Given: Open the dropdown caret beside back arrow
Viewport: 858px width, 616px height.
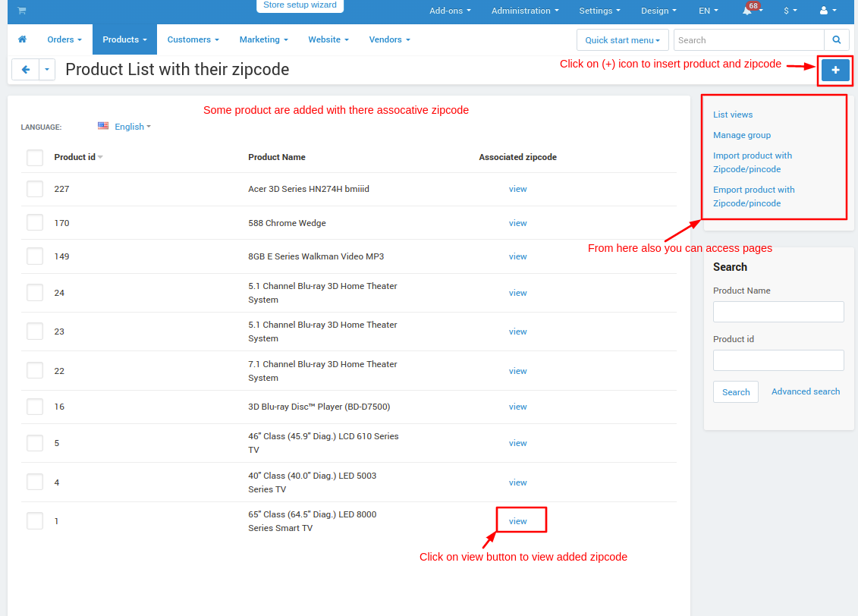Looking at the screenshot, I should point(47,70).
